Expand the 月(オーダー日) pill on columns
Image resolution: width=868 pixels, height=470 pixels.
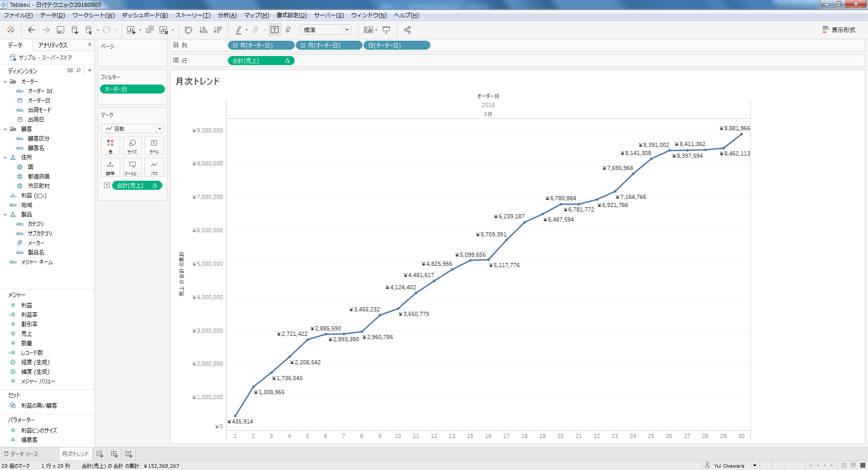(x=303, y=46)
